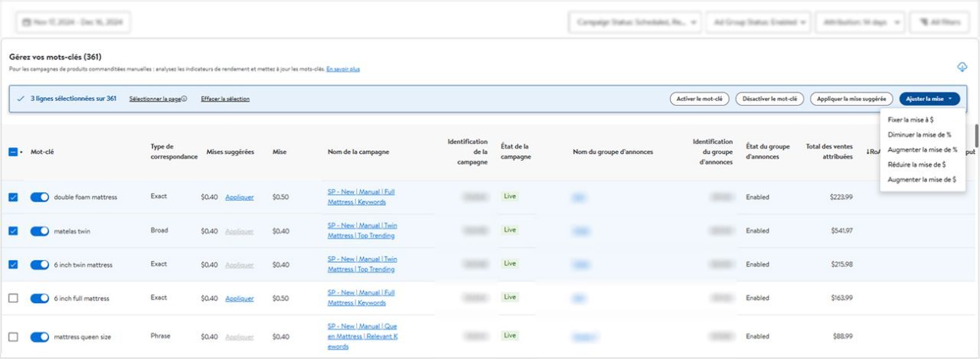980x359 pixels.
Task: Click the info icon beside Sélectionner la page
Action: [x=185, y=99]
